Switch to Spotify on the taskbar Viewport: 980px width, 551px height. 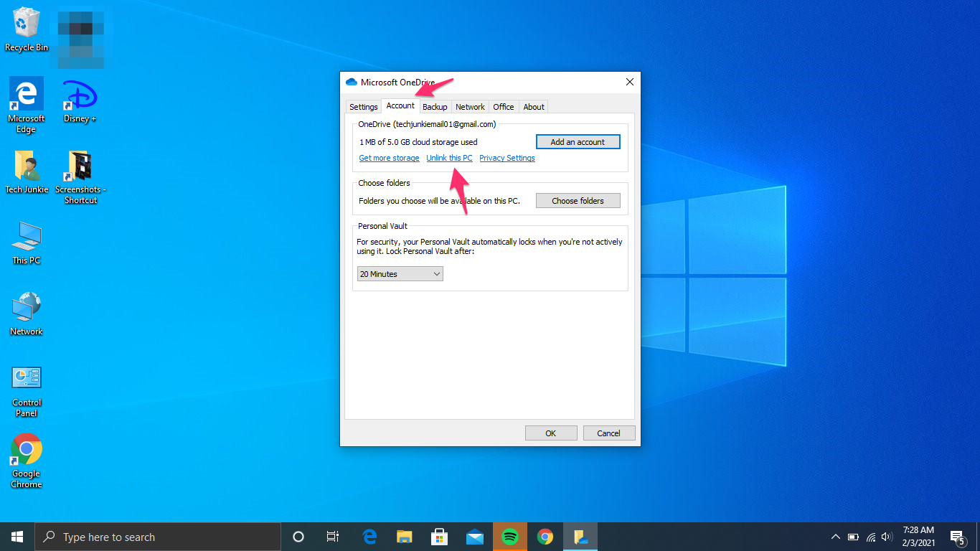point(510,537)
